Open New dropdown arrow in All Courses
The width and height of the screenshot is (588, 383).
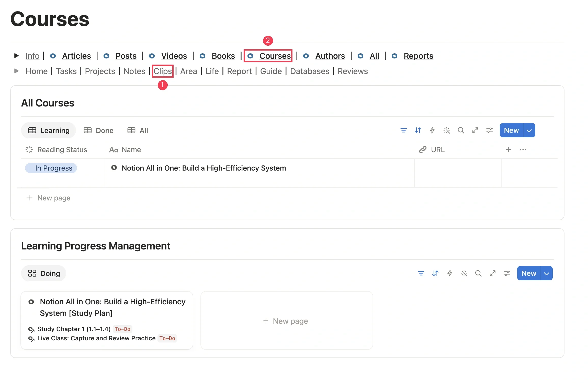point(529,130)
